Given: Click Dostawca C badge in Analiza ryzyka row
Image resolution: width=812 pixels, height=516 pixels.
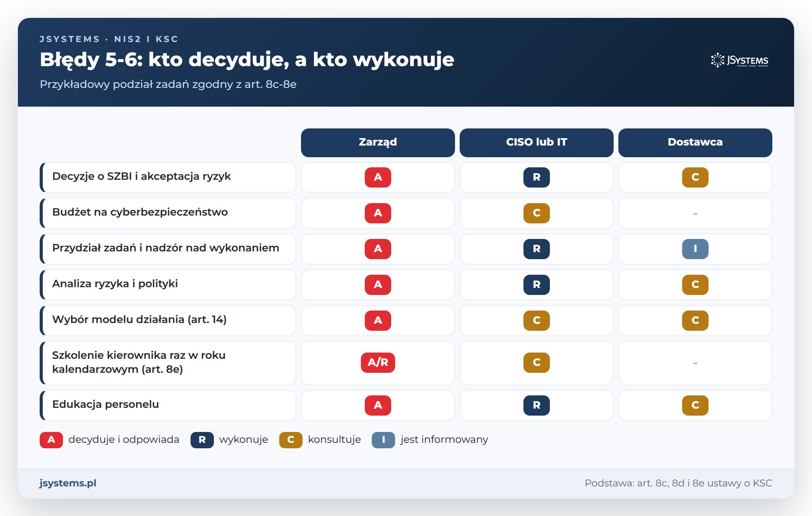Looking at the screenshot, I should pos(695,285).
